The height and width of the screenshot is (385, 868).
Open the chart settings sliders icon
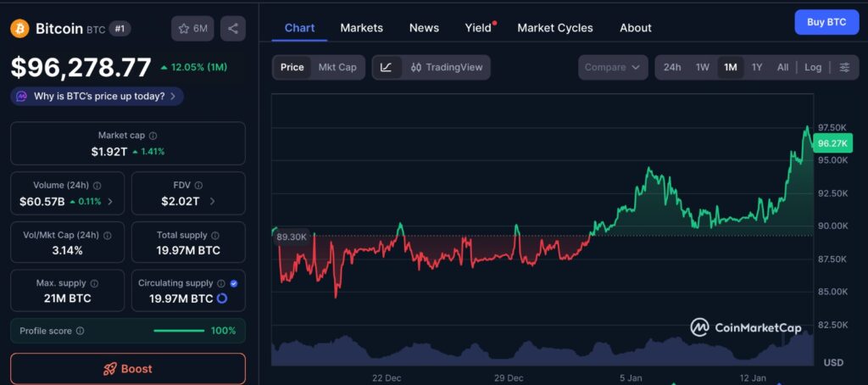tap(845, 67)
